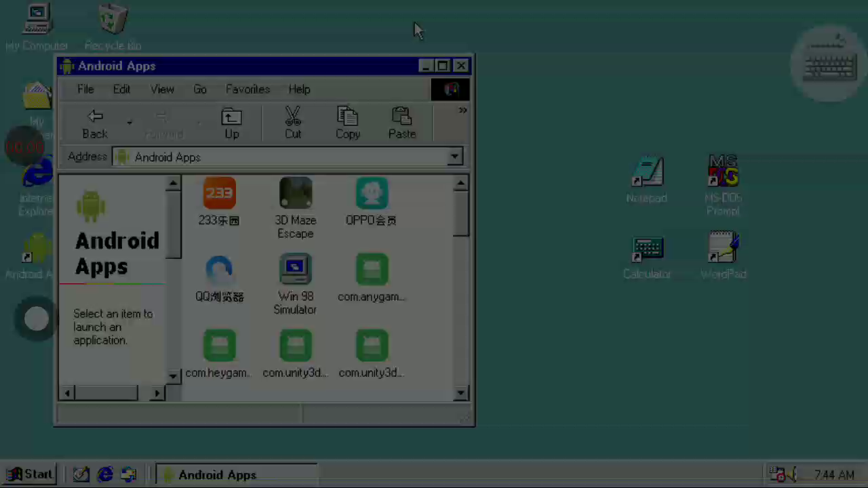Click the Back toolbar button

pos(95,123)
